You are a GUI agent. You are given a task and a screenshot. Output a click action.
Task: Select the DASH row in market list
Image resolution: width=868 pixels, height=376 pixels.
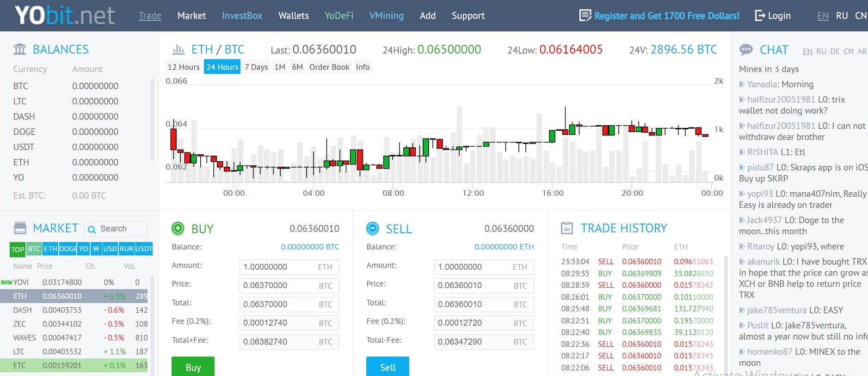click(x=74, y=310)
